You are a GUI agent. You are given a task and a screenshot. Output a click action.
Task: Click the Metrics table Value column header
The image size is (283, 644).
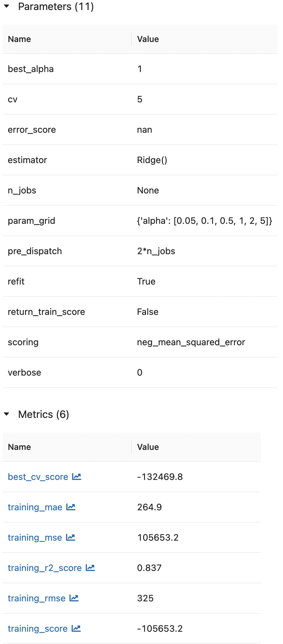[148, 447]
